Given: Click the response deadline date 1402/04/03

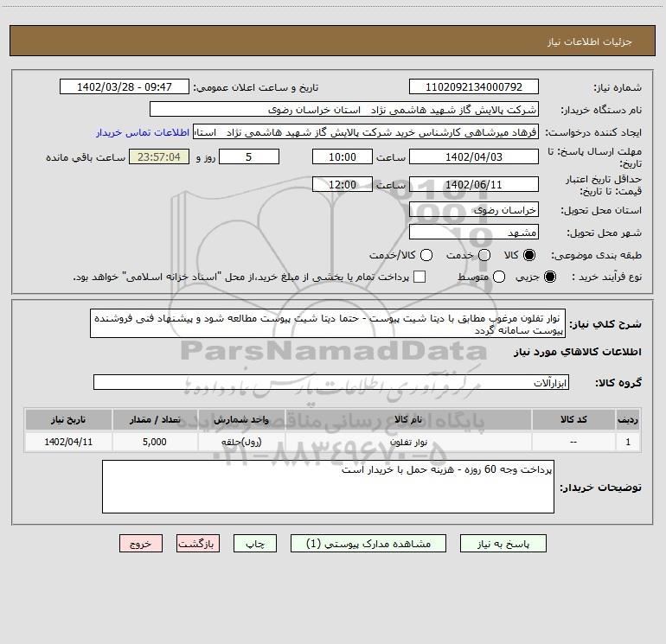Looking at the screenshot, I should click(x=474, y=156).
